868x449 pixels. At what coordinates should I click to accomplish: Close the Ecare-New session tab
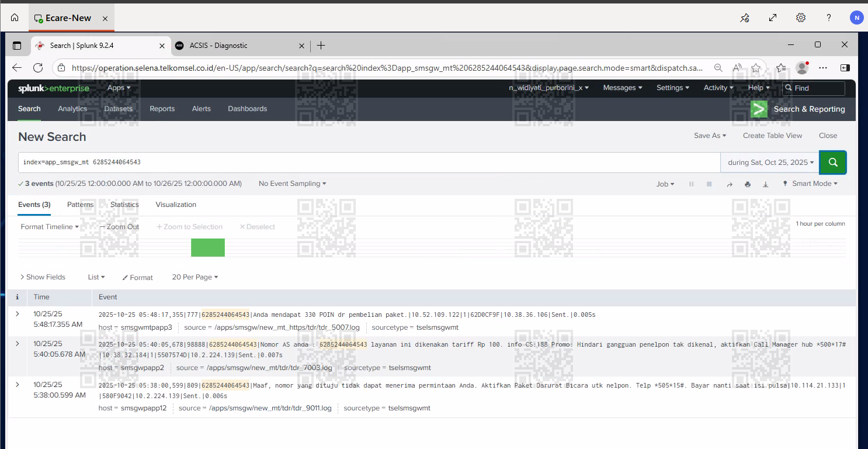pos(105,18)
